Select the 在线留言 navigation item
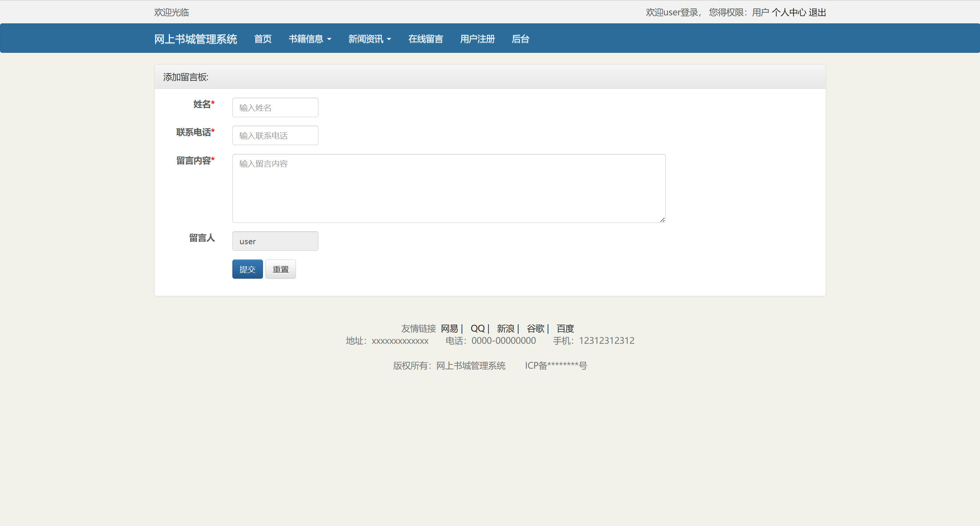Screen dimensions: 980x526 click(x=425, y=39)
